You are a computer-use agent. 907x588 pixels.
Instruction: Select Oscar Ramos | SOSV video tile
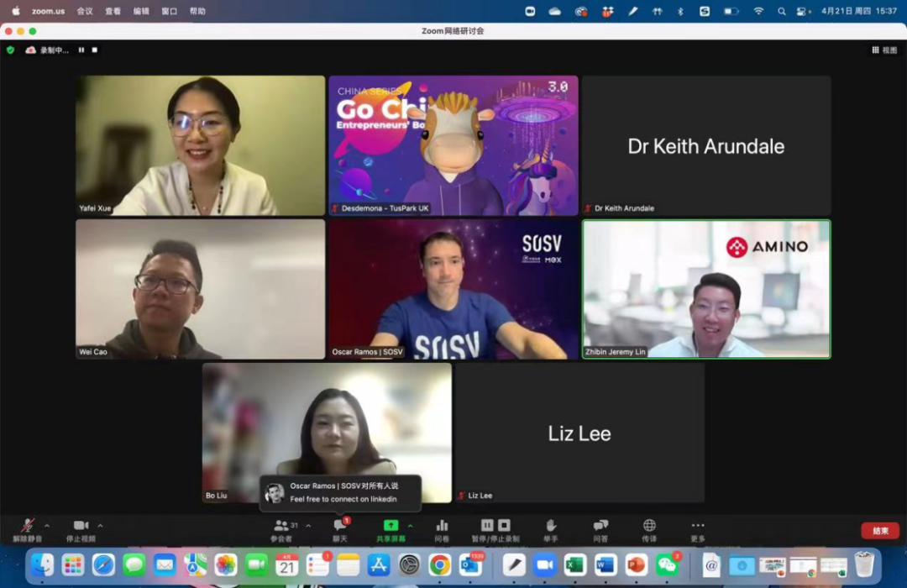pos(453,289)
